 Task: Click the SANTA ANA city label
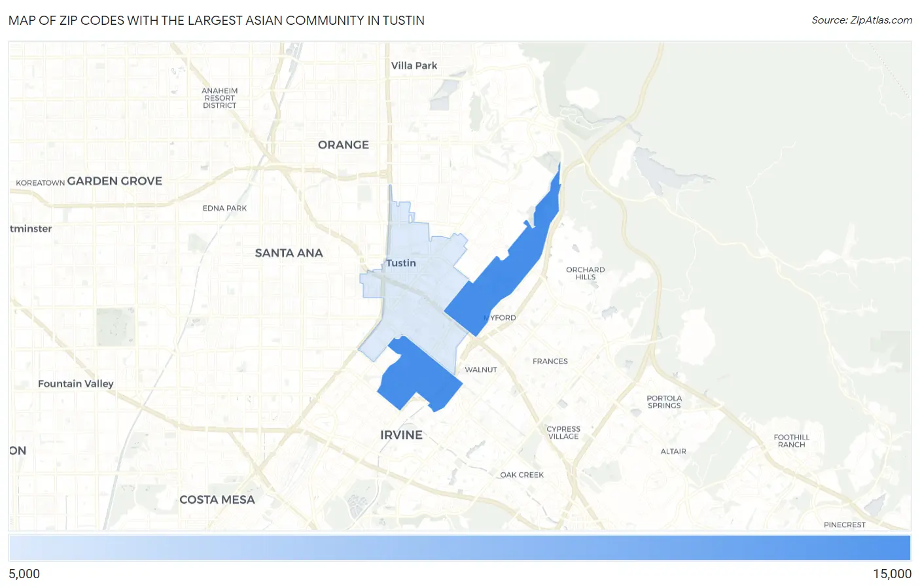tap(289, 253)
